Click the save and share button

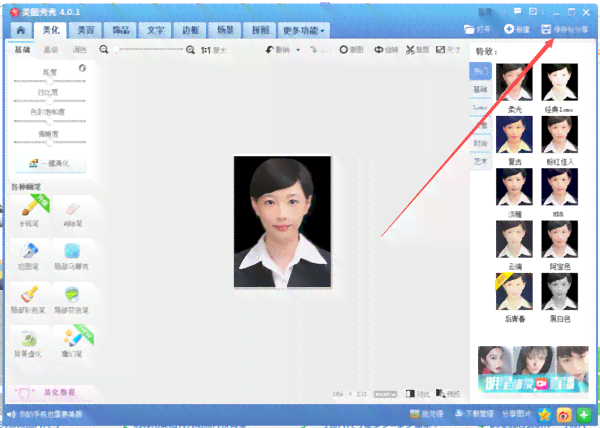click(x=565, y=29)
